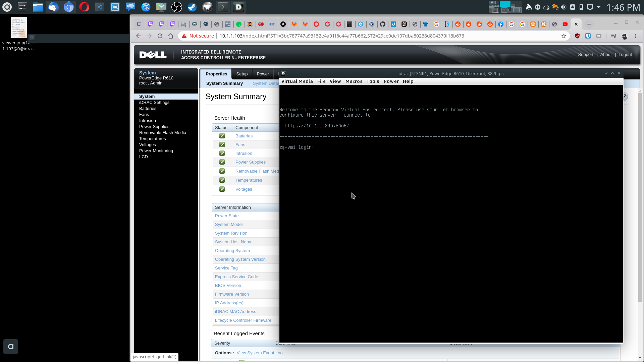Switch to the YouTube browser tab
The width and height of the screenshot is (644, 362).
pos(565,24)
